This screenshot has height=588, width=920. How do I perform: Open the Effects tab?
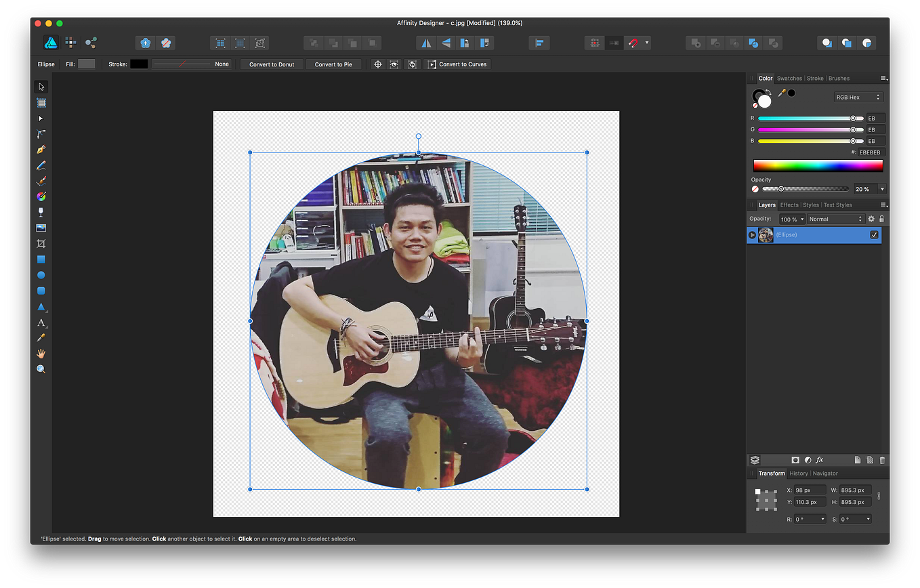pyautogui.click(x=789, y=205)
